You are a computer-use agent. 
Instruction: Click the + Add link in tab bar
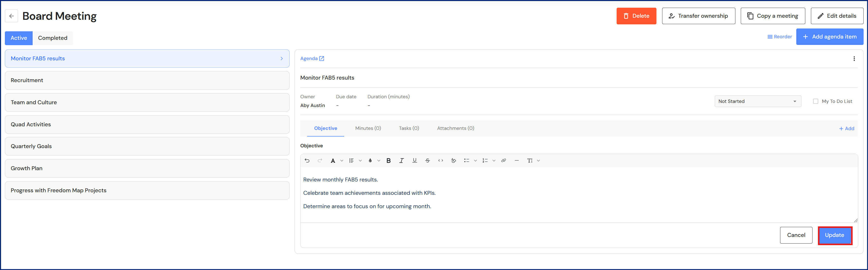(846, 129)
